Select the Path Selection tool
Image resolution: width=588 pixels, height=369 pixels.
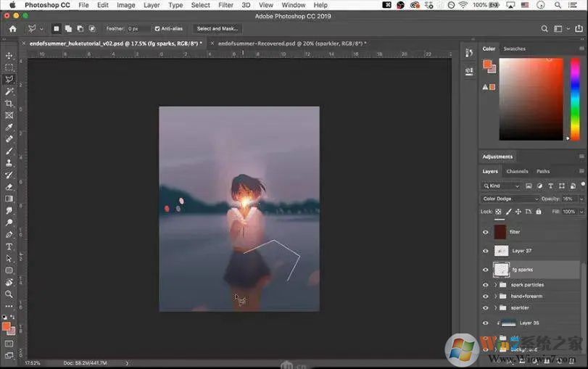(x=9, y=258)
